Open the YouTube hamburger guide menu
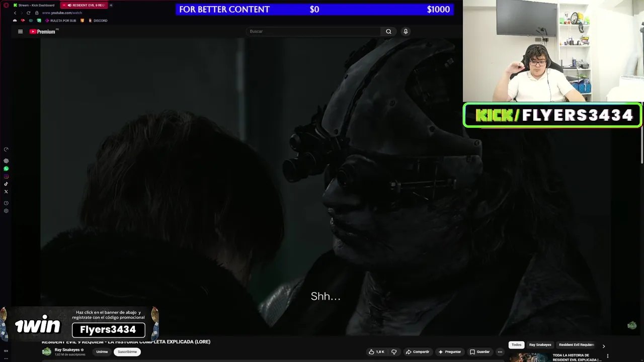This screenshot has height=362, width=644. click(x=20, y=31)
